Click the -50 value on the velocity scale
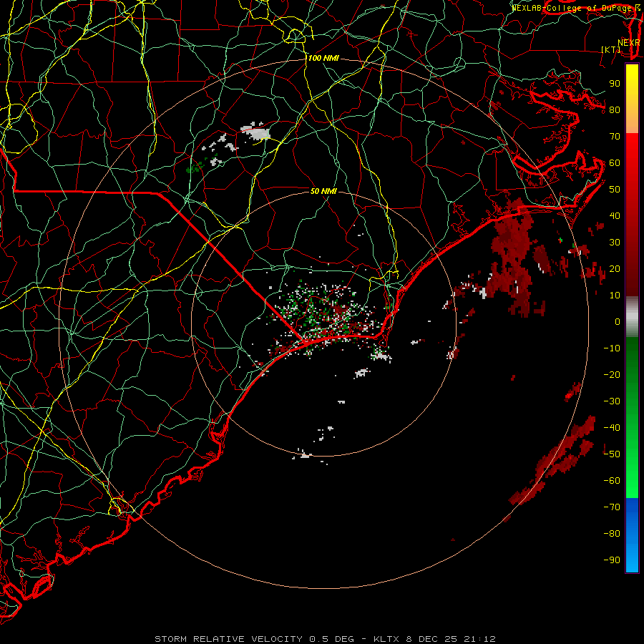644x644 pixels. pyautogui.click(x=612, y=454)
